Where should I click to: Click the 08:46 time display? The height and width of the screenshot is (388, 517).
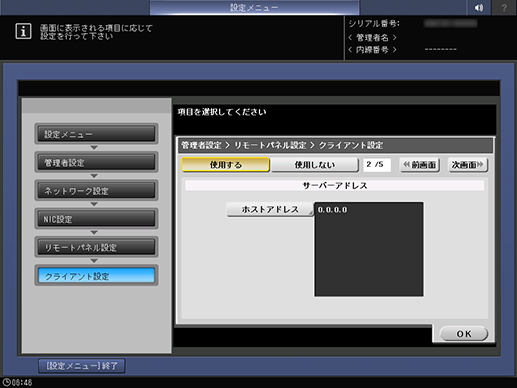pyautogui.click(x=22, y=383)
